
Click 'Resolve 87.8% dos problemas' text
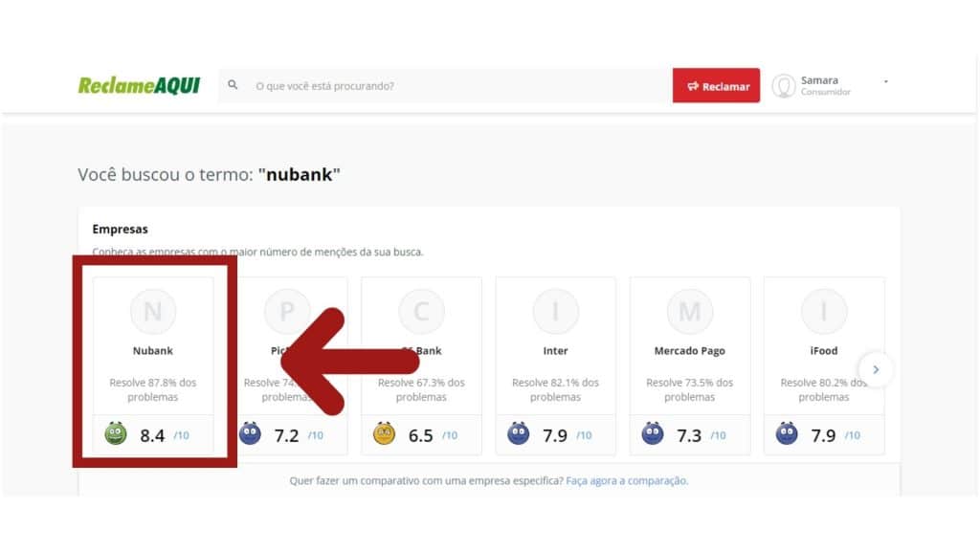152,389
